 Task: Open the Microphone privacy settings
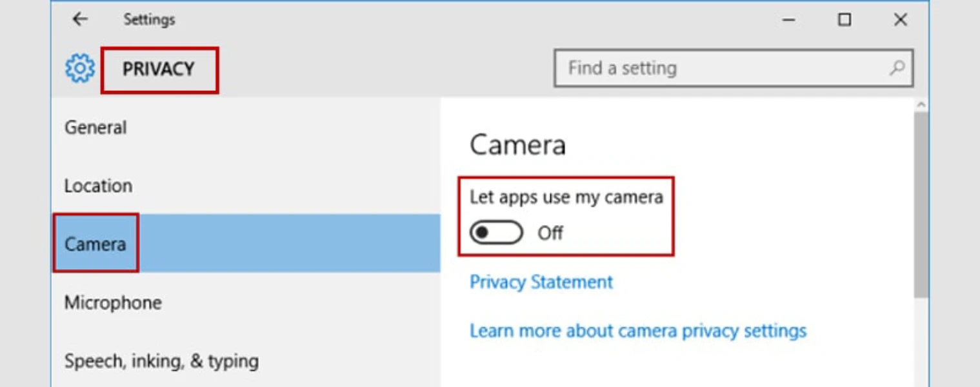[113, 303]
